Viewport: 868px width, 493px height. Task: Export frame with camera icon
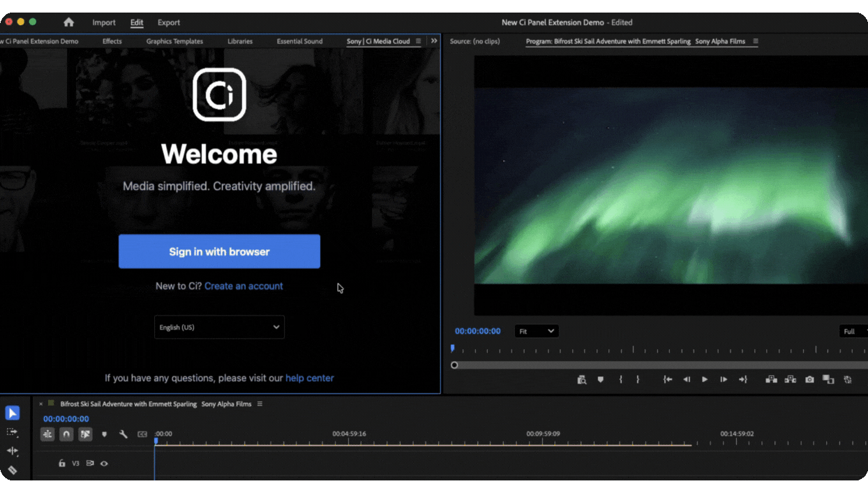[x=809, y=379]
